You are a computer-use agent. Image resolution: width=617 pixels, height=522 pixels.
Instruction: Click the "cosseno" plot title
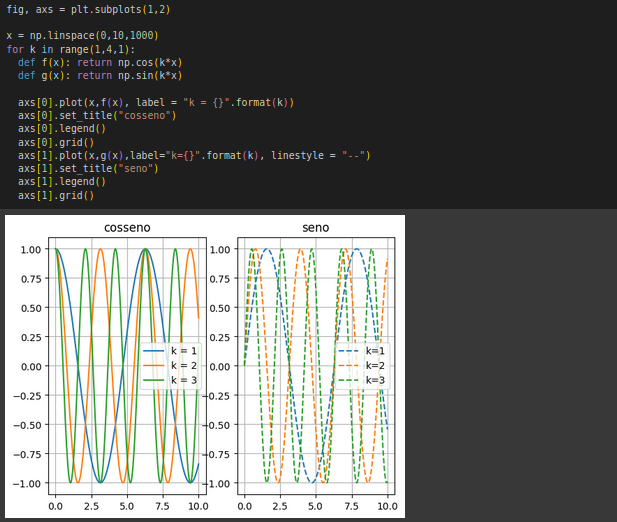pyautogui.click(x=128, y=228)
